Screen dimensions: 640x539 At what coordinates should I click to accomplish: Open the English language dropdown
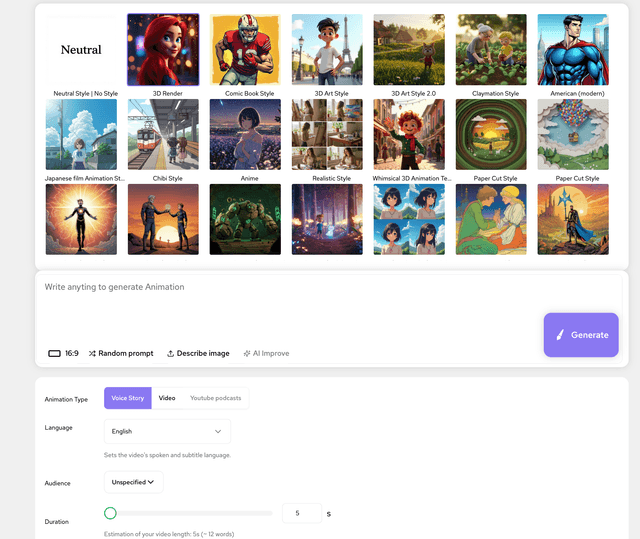[x=167, y=431]
